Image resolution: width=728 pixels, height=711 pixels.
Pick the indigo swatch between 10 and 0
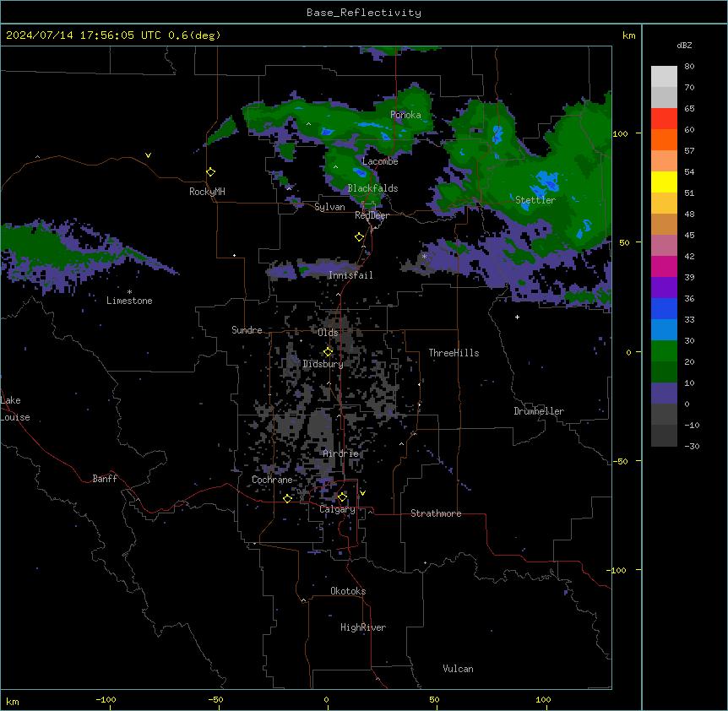coord(664,393)
